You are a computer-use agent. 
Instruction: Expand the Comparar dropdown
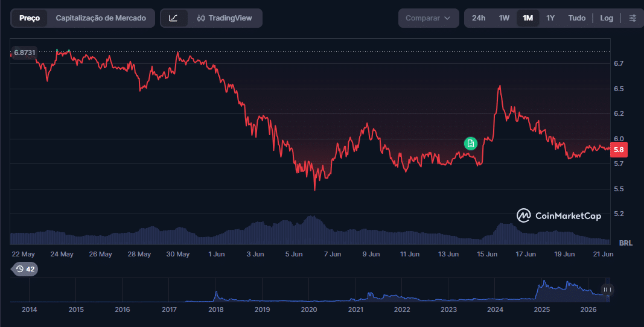pos(429,18)
